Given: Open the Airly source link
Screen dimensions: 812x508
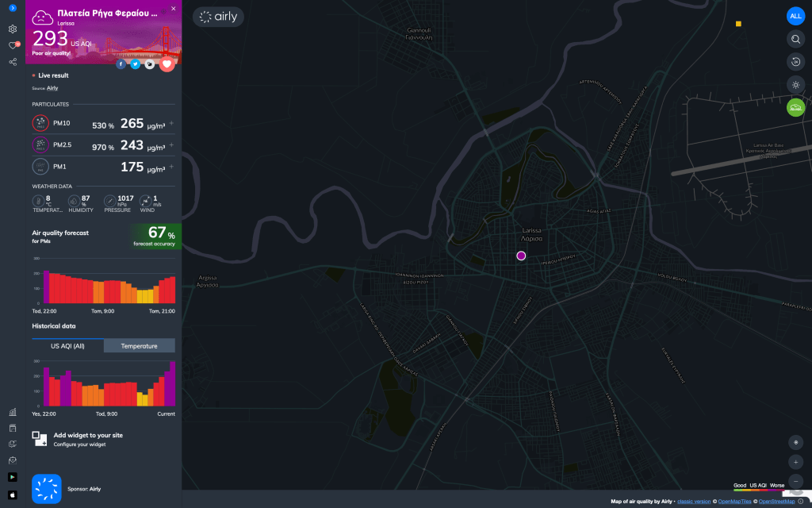Looking at the screenshot, I should pyautogui.click(x=52, y=88).
